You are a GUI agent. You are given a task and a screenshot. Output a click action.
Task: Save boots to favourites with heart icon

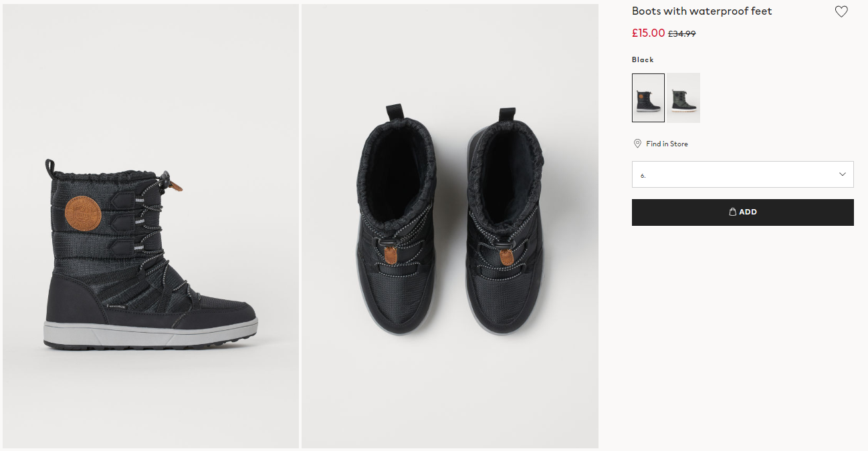(x=841, y=11)
